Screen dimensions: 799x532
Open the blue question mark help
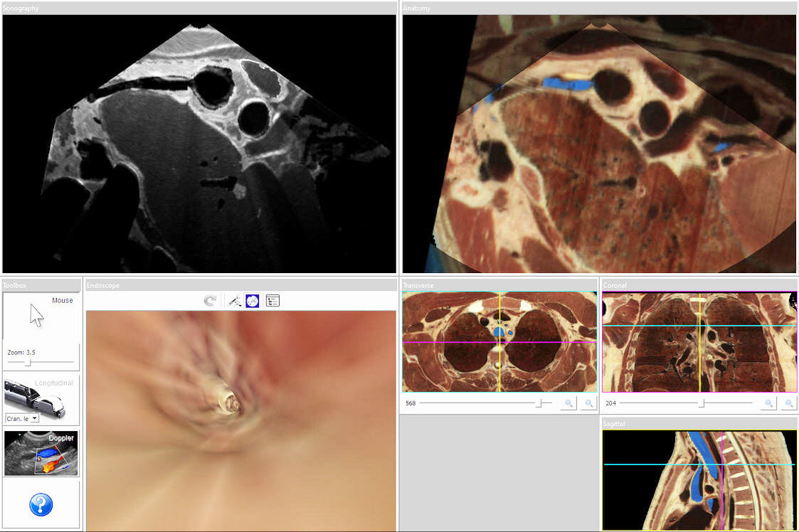pos(41,505)
